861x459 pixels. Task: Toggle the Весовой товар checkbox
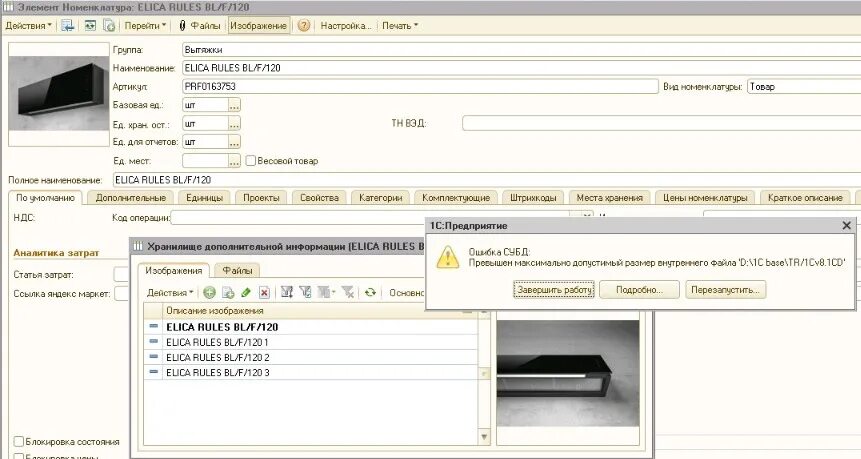(251, 161)
